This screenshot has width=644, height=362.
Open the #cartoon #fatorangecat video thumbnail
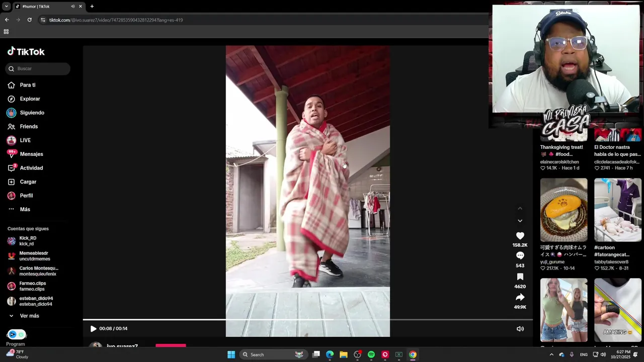point(618,210)
